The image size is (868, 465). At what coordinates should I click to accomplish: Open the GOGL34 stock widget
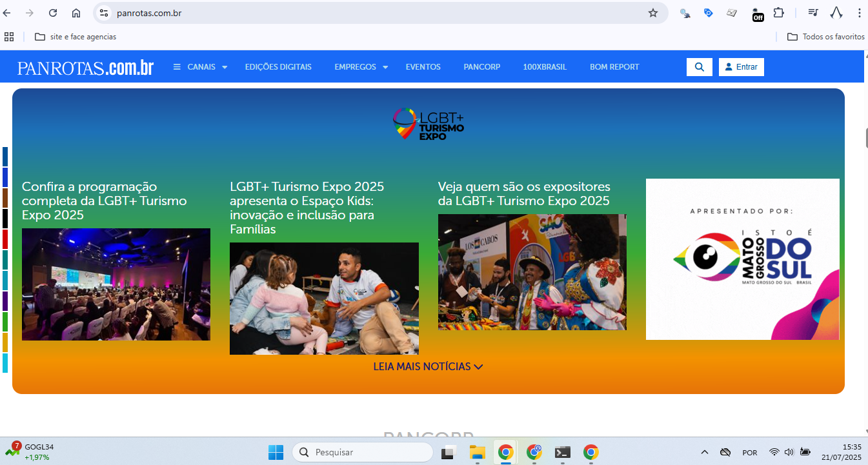pos(30,451)
